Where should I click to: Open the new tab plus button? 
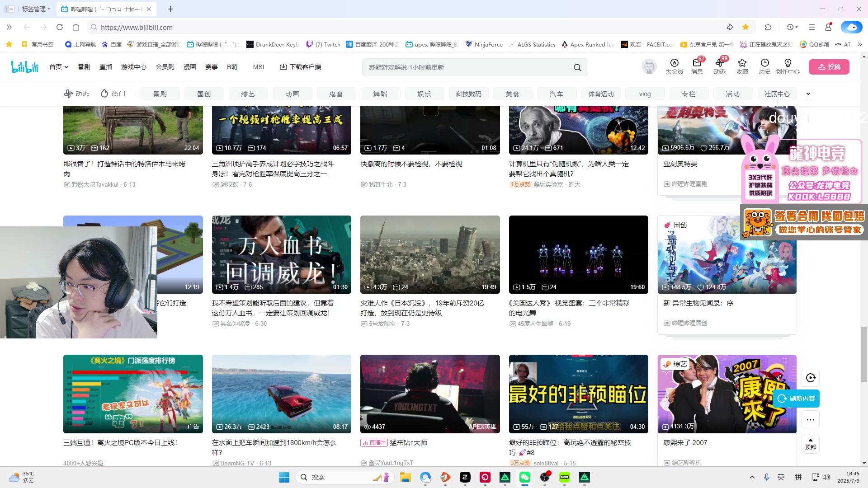coord(170,9)
